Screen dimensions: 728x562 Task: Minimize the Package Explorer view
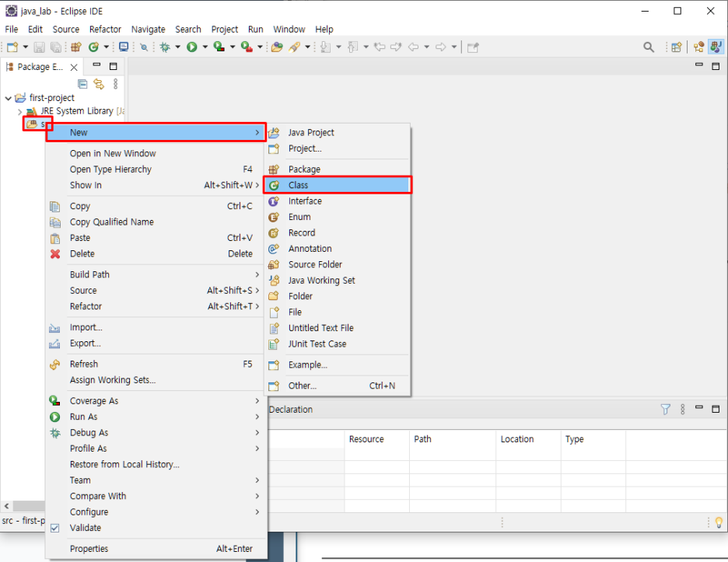(x=96, y=65)
